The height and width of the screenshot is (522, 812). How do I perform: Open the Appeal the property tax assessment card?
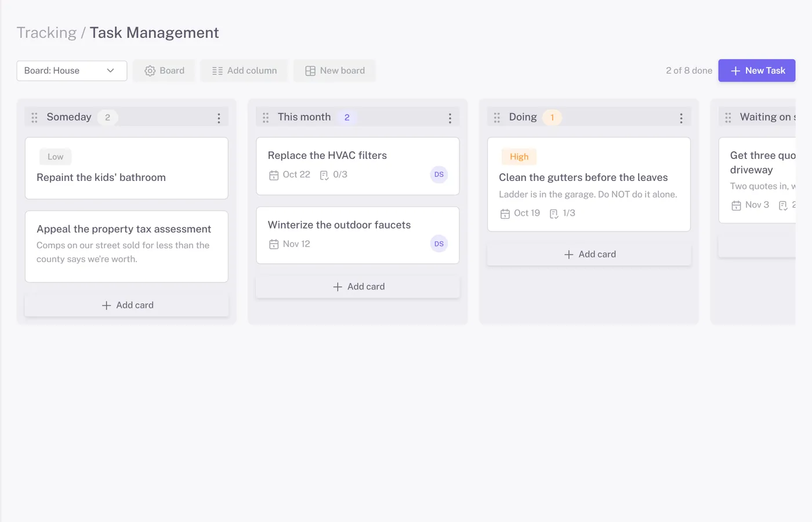point(126,246)
